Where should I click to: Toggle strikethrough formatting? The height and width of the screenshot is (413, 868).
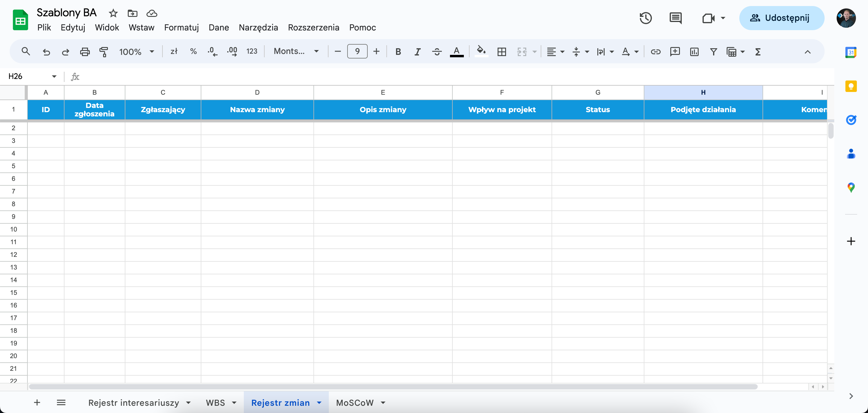[x=437, y=52]
